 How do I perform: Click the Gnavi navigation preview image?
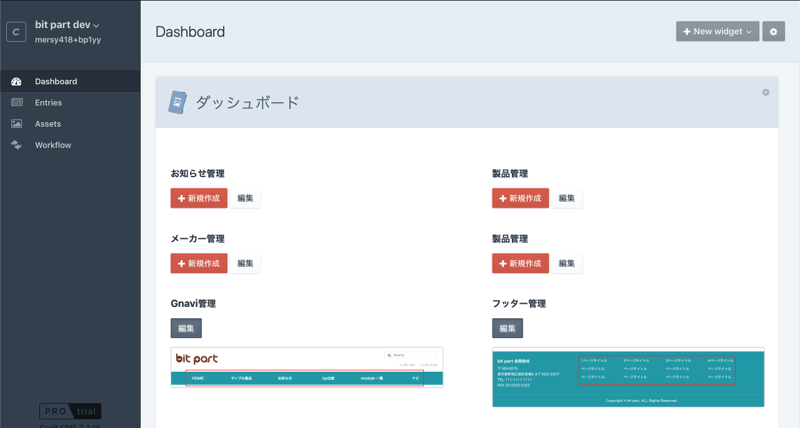point(306,367)
